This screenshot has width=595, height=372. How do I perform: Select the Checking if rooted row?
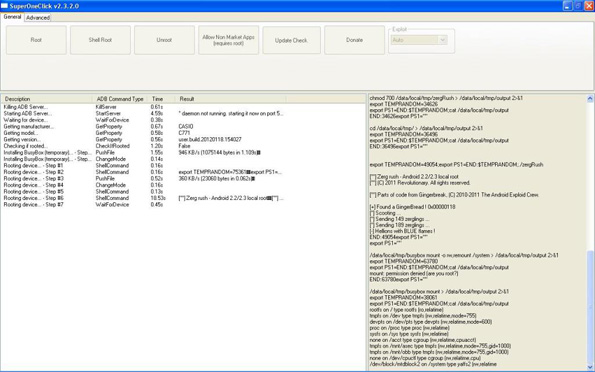[143, 146]
